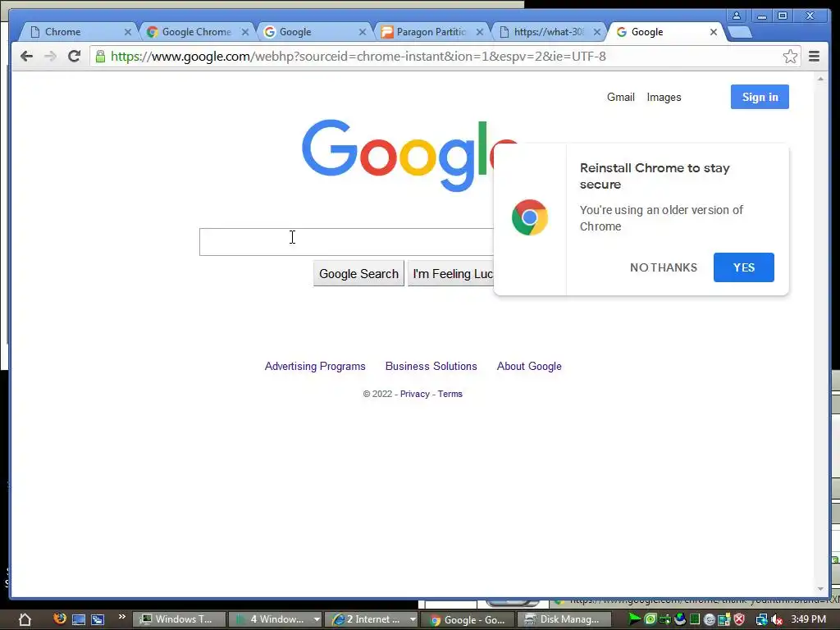
Task: Click the green circle tray icon
Action: point(651,619)
